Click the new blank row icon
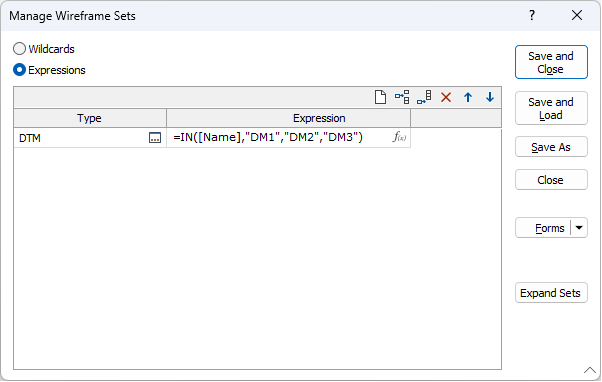602x382 pixels. click(x=380, y=97)
